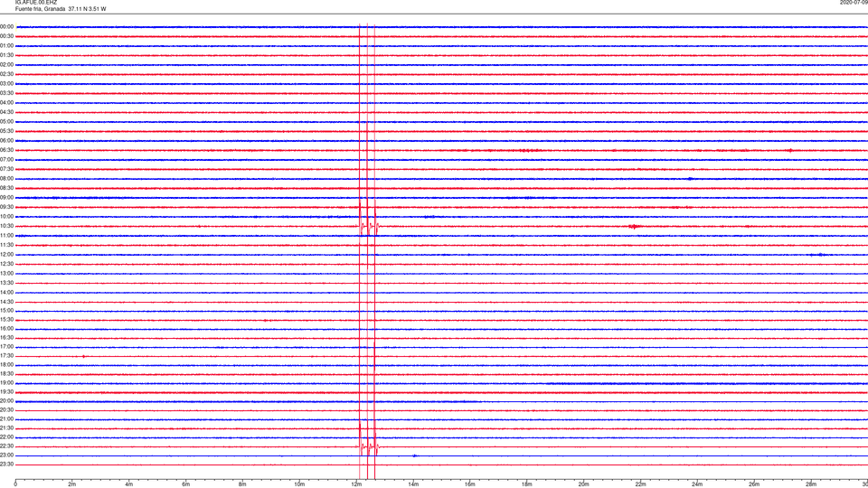Select the 04:30 trace time label
868x488 pixels.
coord(6,112)
